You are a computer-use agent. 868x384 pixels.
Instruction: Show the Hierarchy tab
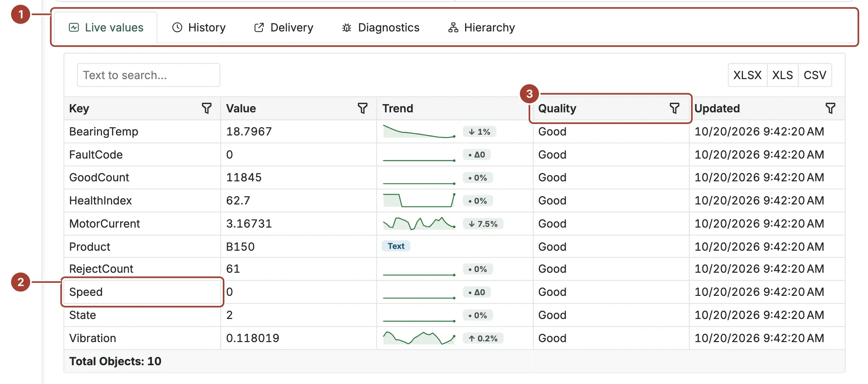(481, 27)
